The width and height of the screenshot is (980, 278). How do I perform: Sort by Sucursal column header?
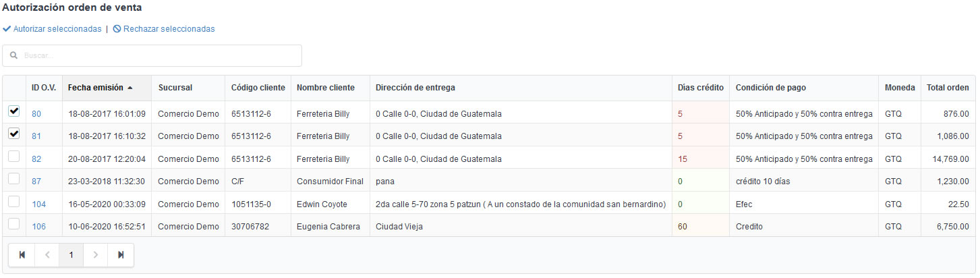point(175,88)
